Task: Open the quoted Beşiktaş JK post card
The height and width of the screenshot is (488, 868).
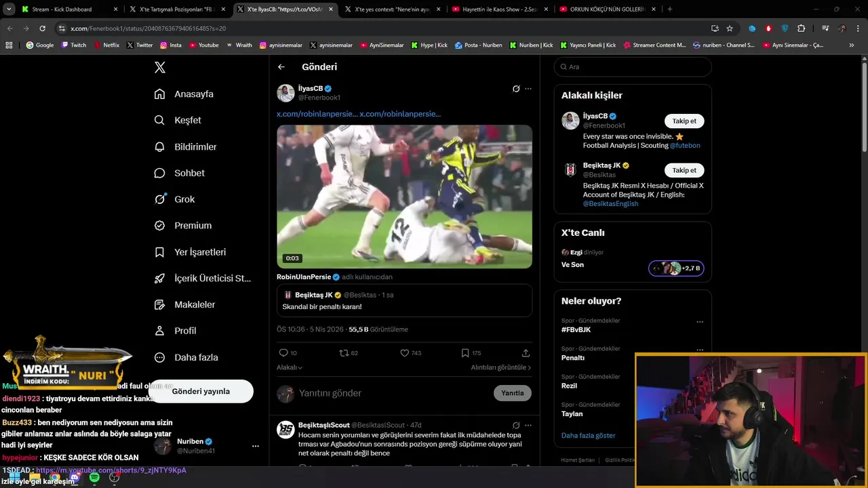Action: 404,301
